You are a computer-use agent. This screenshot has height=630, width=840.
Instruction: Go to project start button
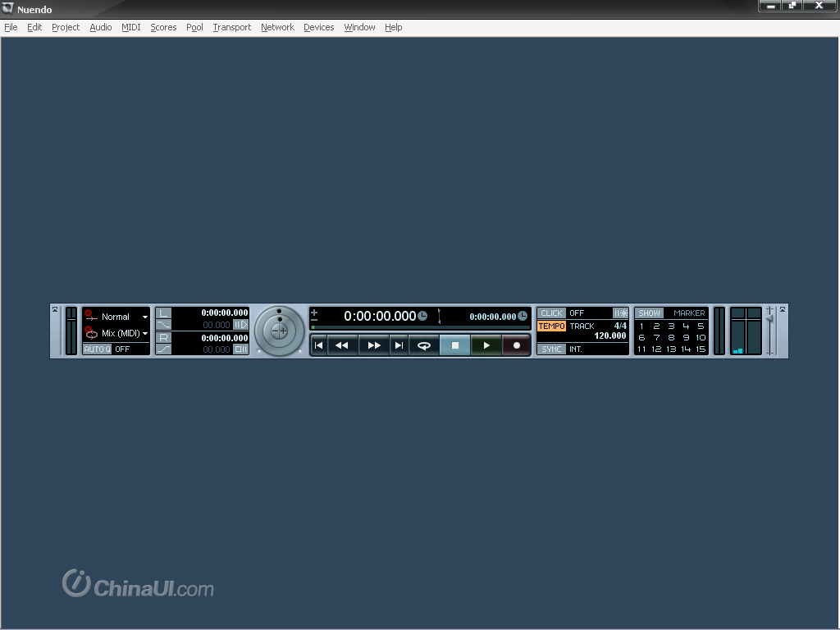[x=319, y=345]
